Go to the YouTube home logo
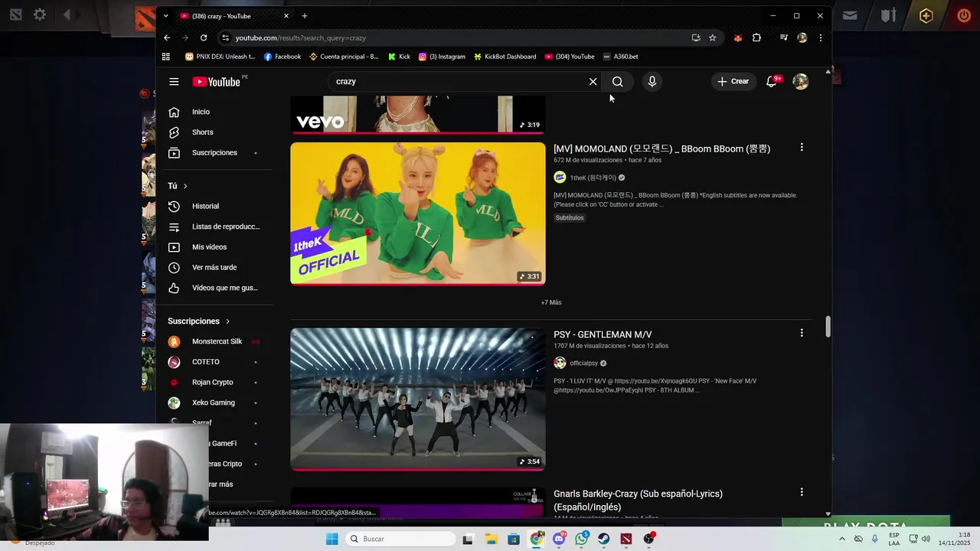Image resolution: width=980 pixels, height=551 pixels. pos(217,82)
